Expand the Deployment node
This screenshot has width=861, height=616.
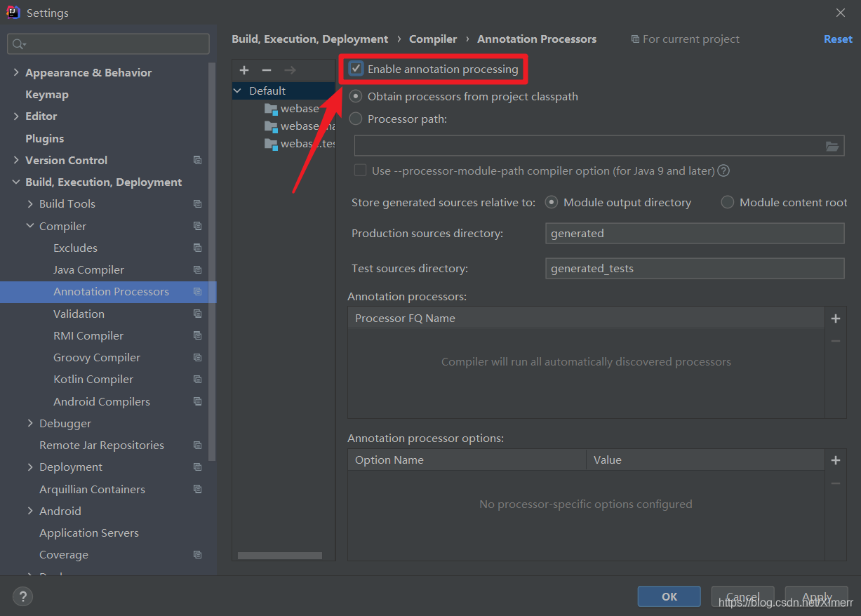click(30, 467)
